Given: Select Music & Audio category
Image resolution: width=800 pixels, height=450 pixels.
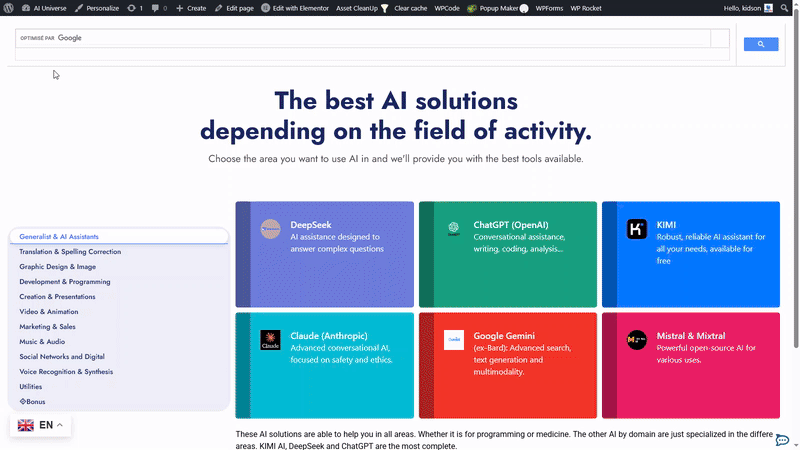Looking at the screenshot, I should click(42, 341).
